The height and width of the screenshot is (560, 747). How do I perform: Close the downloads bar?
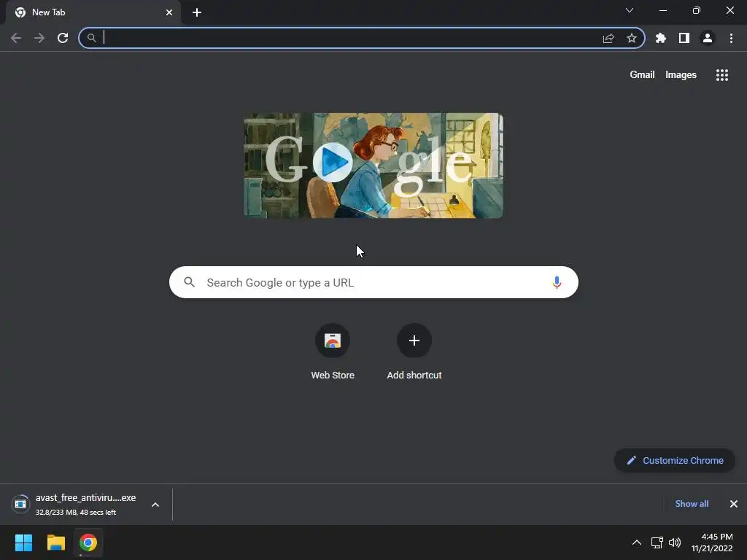[x=734, y=504]
